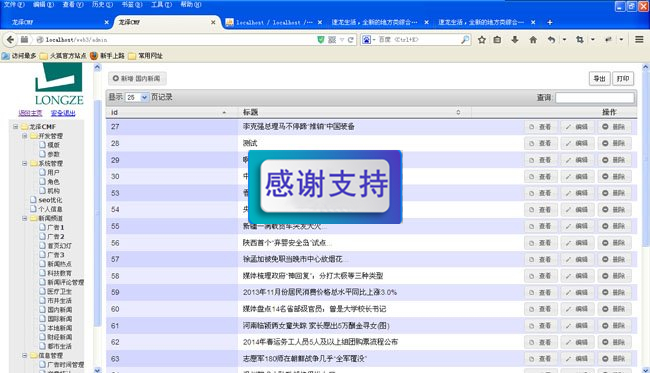
Task: Click the 打印 print button
Action: [623, 78]
